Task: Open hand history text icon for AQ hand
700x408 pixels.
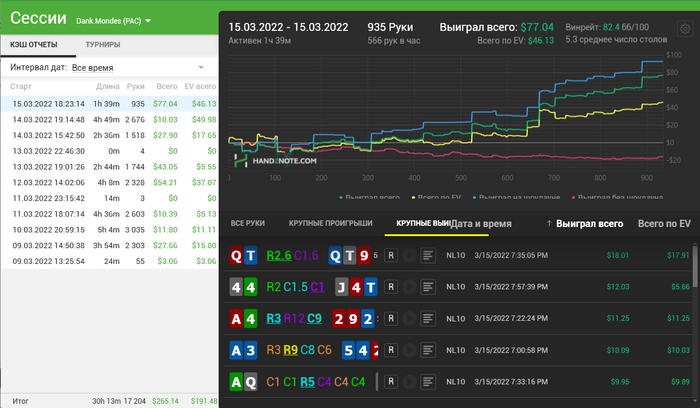Action: coord(428,382)
